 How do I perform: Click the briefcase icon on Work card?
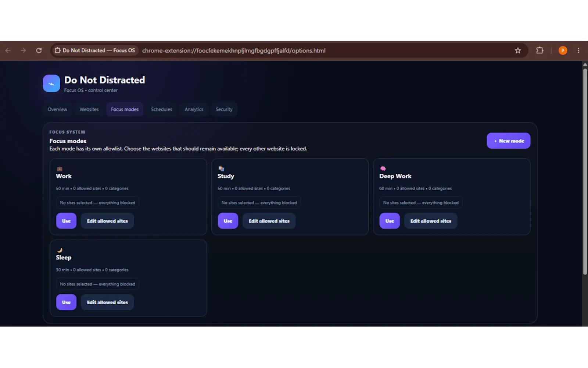coord(59,169)
